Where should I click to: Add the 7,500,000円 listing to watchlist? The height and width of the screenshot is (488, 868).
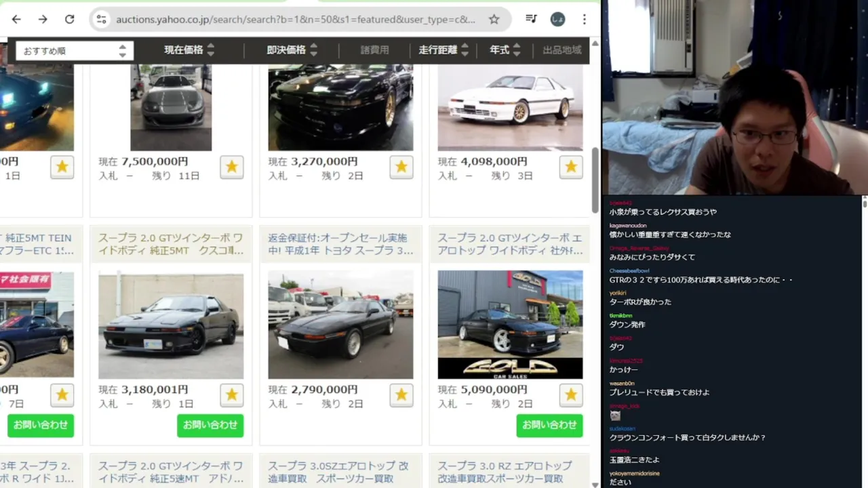(232, 167)
